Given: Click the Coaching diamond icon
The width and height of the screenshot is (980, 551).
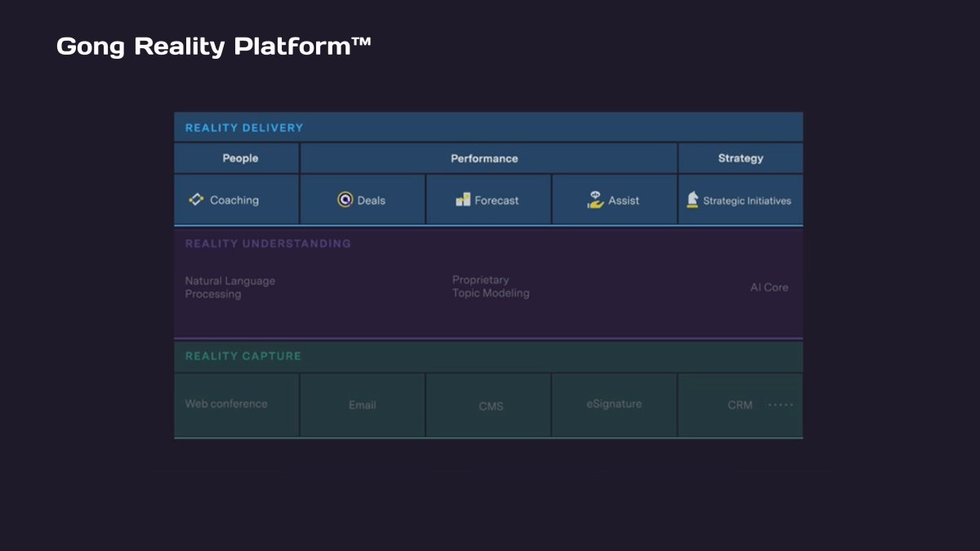Looking at the screenshot, I should click(196, 199).
